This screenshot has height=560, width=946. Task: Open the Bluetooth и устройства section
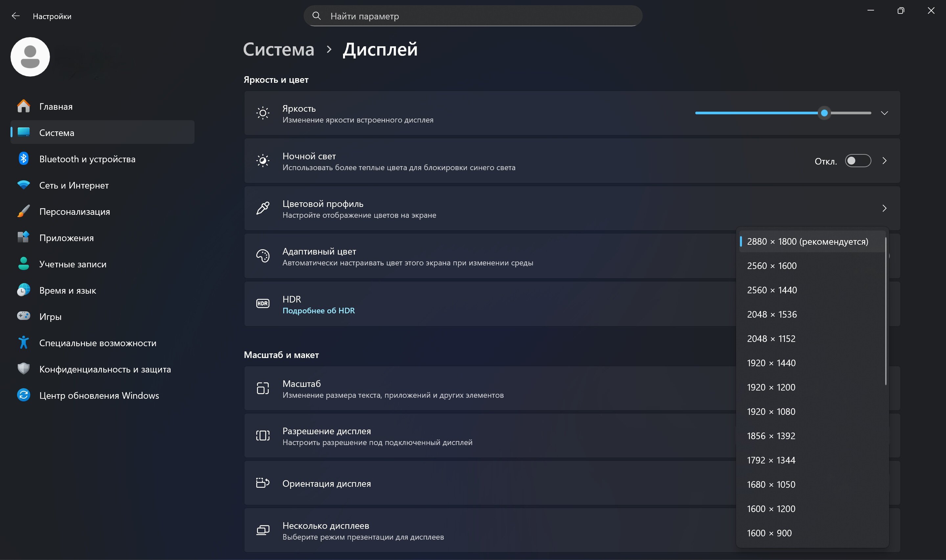[87, 159]
